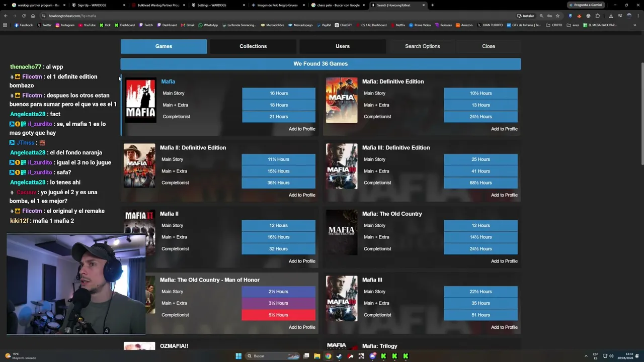Viewport: 644px width, 362px height.
Task: Add Mafia III: Definitive Edition to Profile
Action: [x=504, y=195]
